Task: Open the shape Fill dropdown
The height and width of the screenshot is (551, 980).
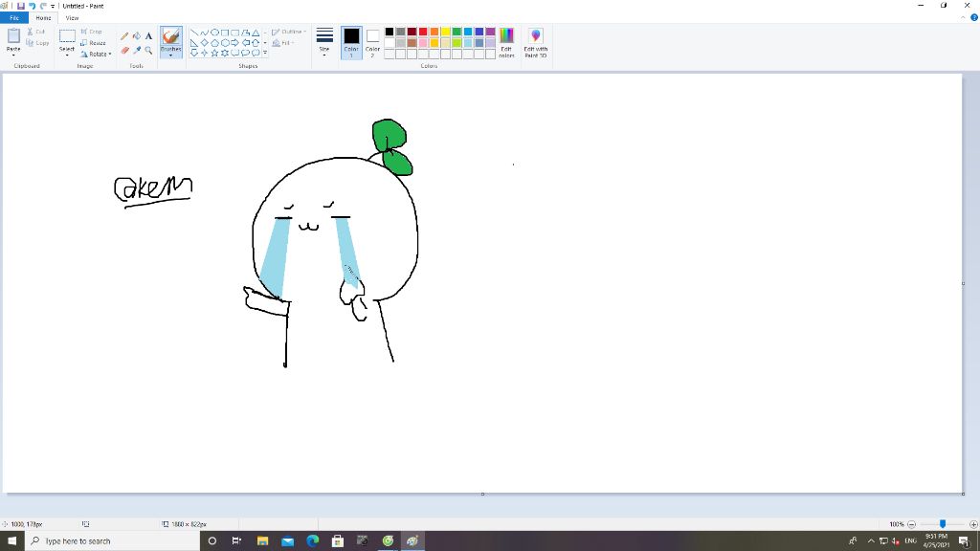Action: [283, 43]
